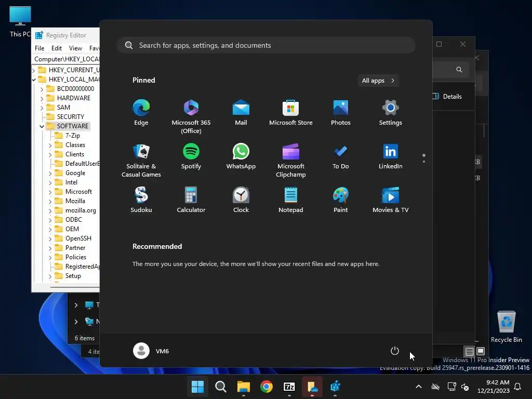
Task: Select SECURITY registry key
Action: (70, 117)
